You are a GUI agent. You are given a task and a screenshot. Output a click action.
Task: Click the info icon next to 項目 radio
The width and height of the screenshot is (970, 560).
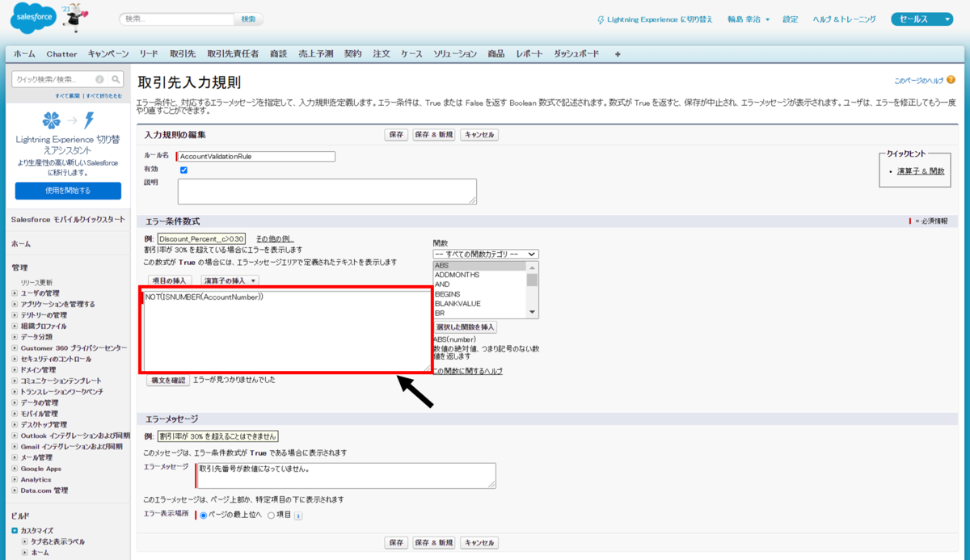tap(298, 515)
